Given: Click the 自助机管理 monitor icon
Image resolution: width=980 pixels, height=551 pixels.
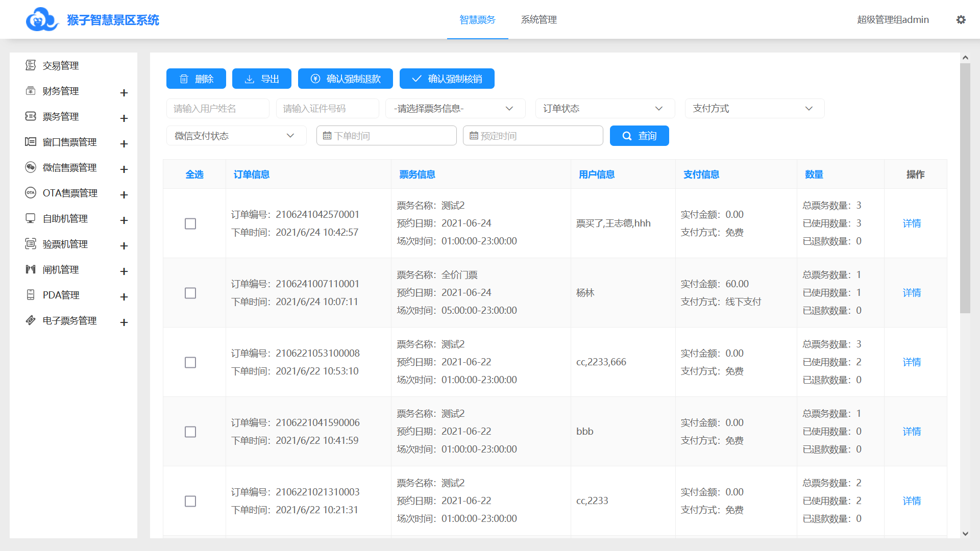Looking at the screenshot, I should [31, 218].
